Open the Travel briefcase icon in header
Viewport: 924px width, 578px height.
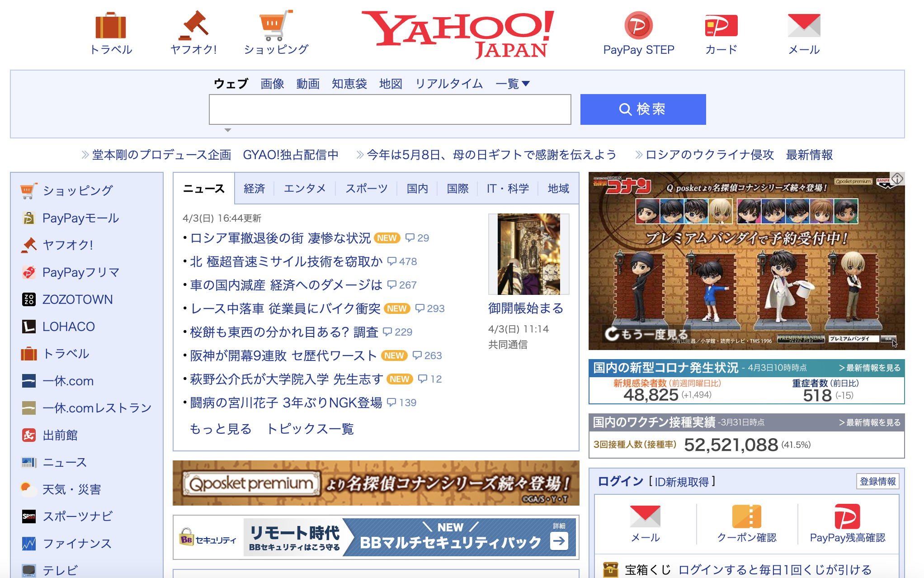point(111,26)
